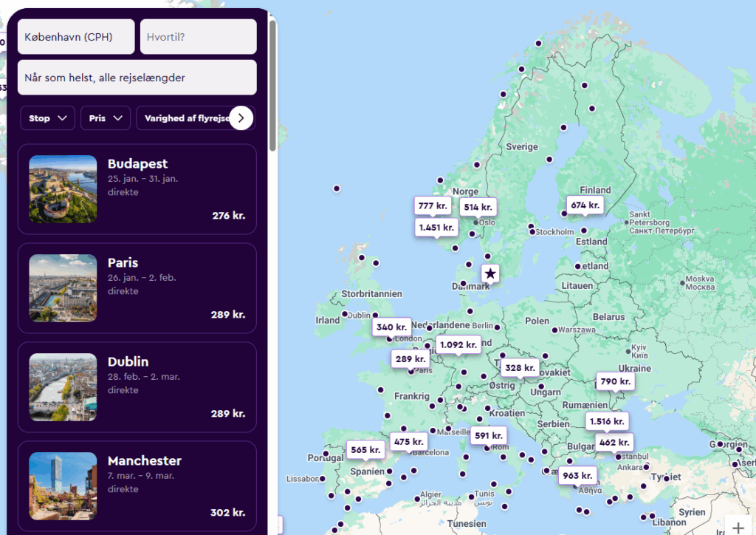Image resolution: width=756 pixels, height=535 pixels.
Task: Click the right arrow to scroll filters
Action: coord(241,117)
